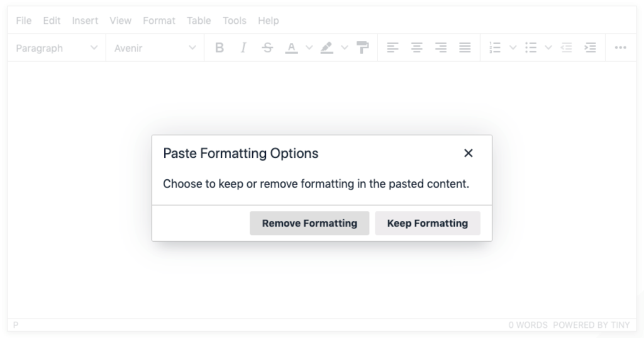The image size is (644, 338).
Task: Open the Avenir font family dropdown
Action: click(155, 48)
